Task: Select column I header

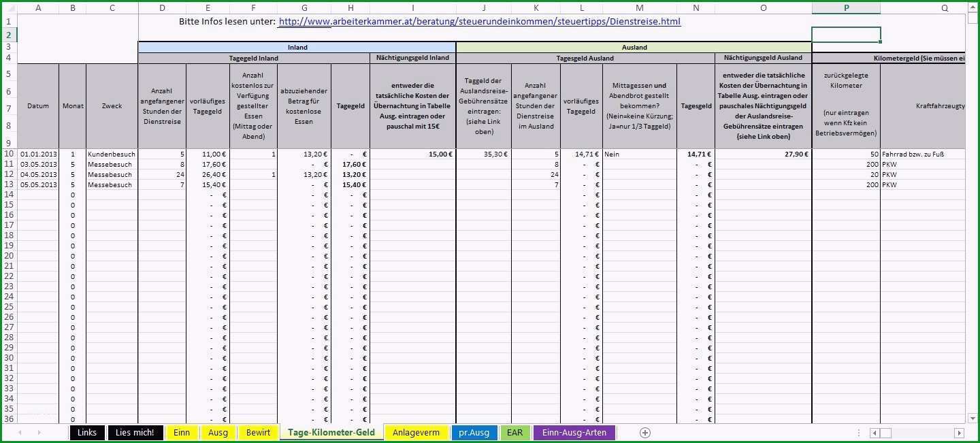Action: click(412, 8)
